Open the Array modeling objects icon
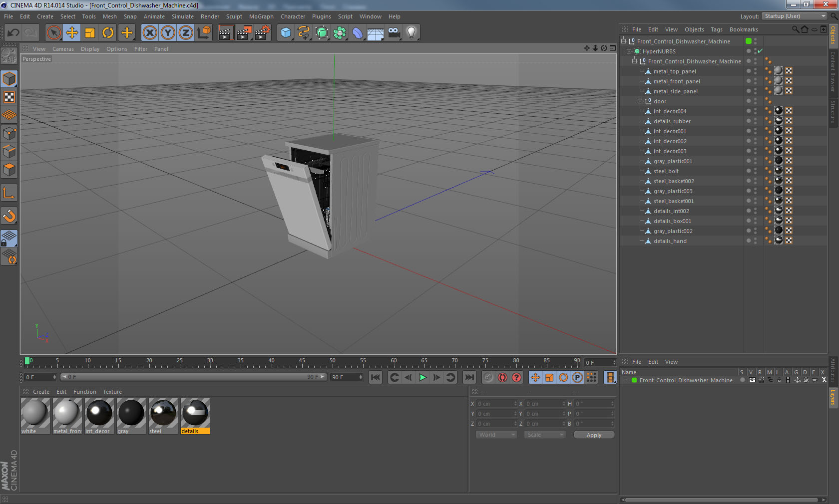Screen dimensions: 839x504 [x=340, y=33]
